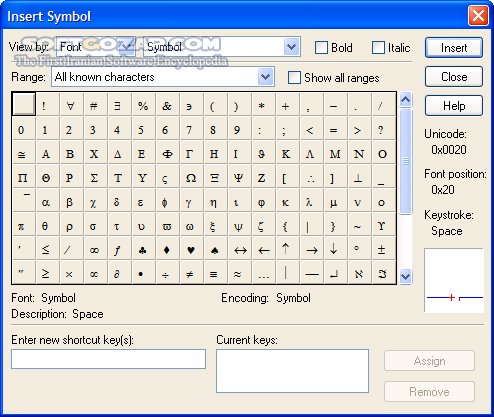Select the club suit ♣ symbol
Screen dimensions: 494x417
pyautogui.click(x=144, y=248)
